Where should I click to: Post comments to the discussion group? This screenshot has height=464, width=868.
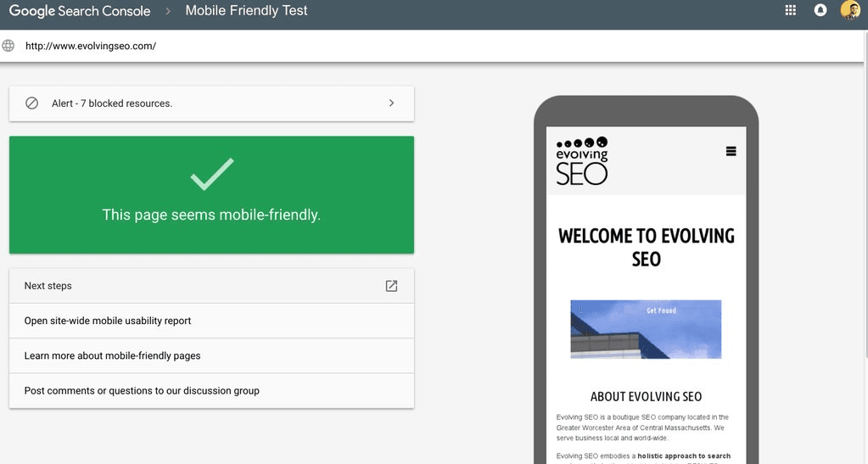click(142, 391)
